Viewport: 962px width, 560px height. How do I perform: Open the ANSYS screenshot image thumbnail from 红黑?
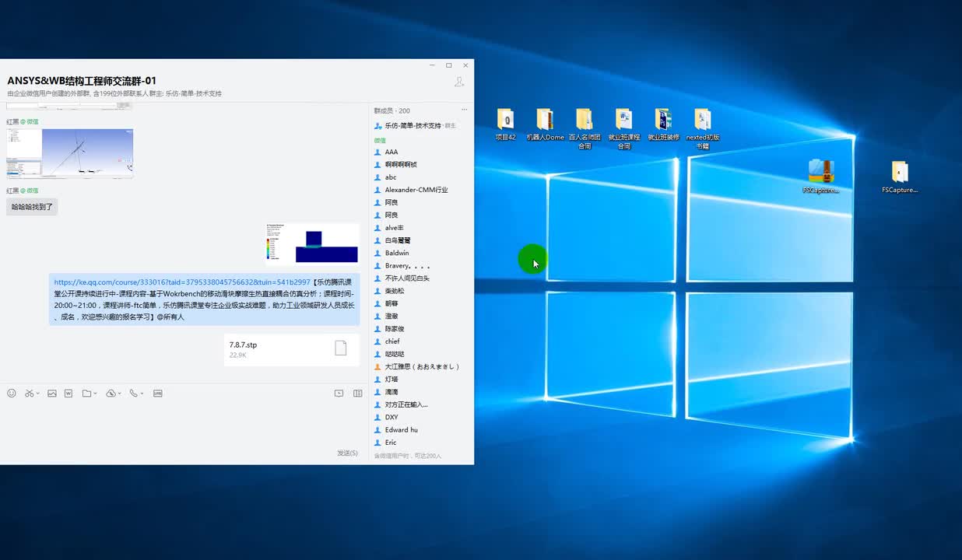(70, 154)
